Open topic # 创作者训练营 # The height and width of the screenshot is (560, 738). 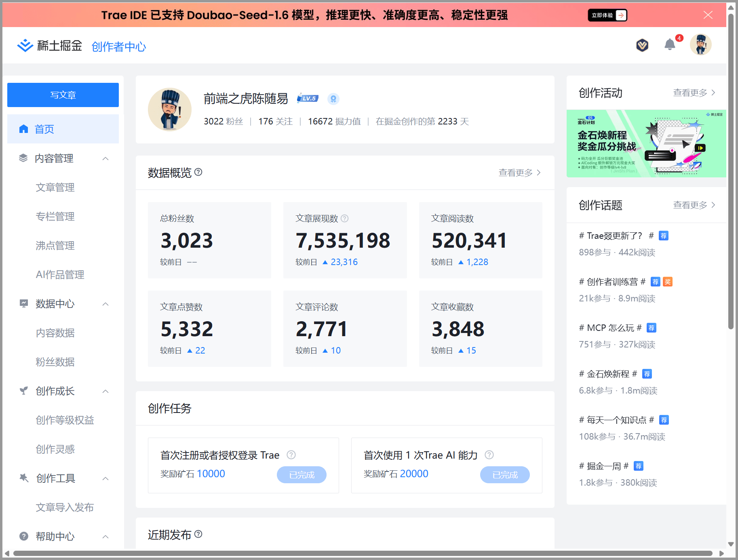(612, 282)
